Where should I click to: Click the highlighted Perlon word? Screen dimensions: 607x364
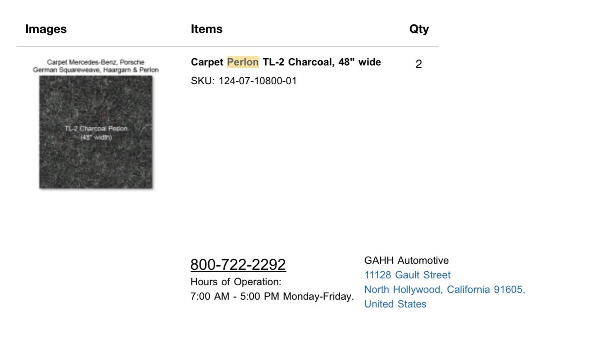(x=243, y=62)
